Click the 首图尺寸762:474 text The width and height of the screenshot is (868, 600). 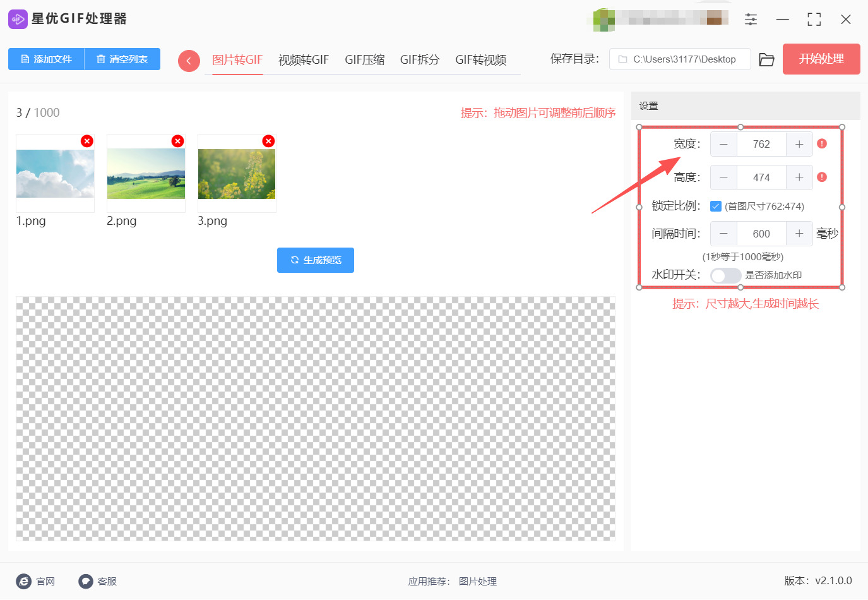click(x=764, y=207)
